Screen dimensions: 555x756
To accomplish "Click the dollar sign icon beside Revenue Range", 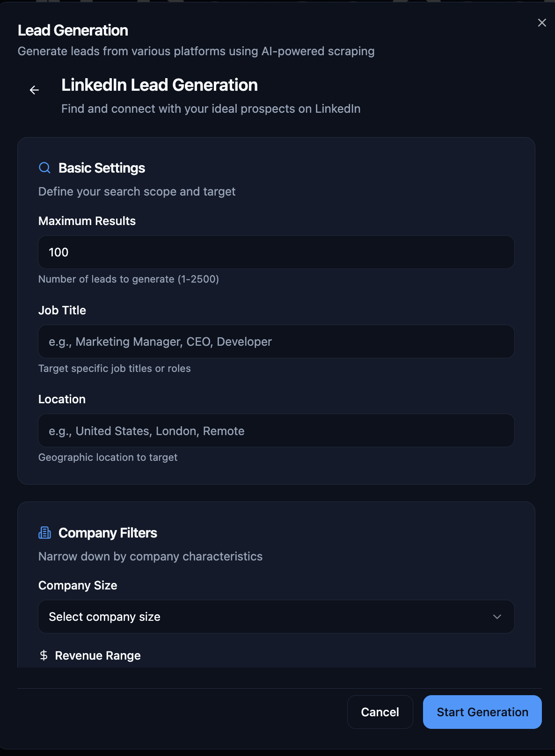I will [x=44, y=655].
